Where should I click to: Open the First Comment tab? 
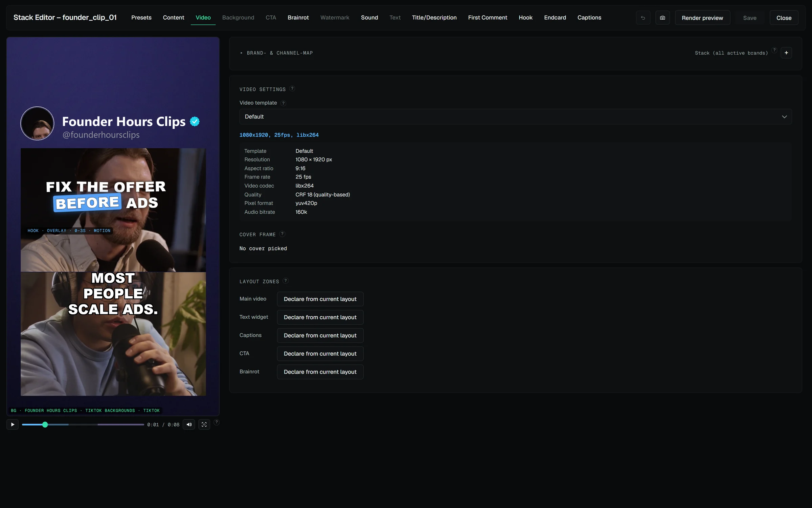tap(488, 18)
